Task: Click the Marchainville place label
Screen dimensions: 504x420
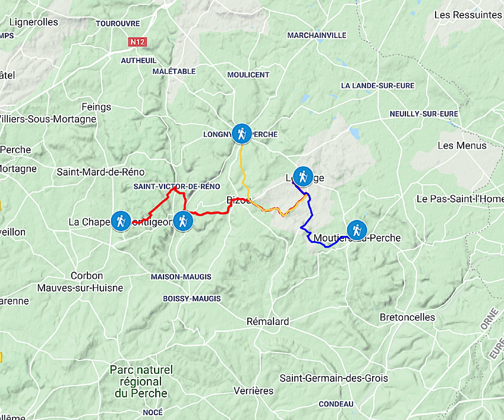Action: click(x=317, y=35)
